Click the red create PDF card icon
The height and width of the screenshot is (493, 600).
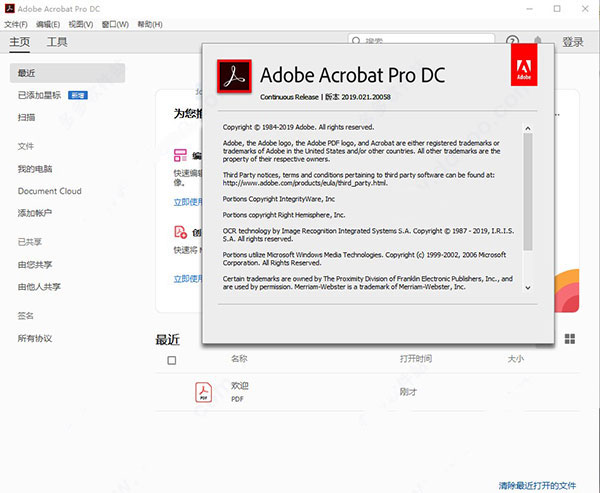click(x=180, y=232)
